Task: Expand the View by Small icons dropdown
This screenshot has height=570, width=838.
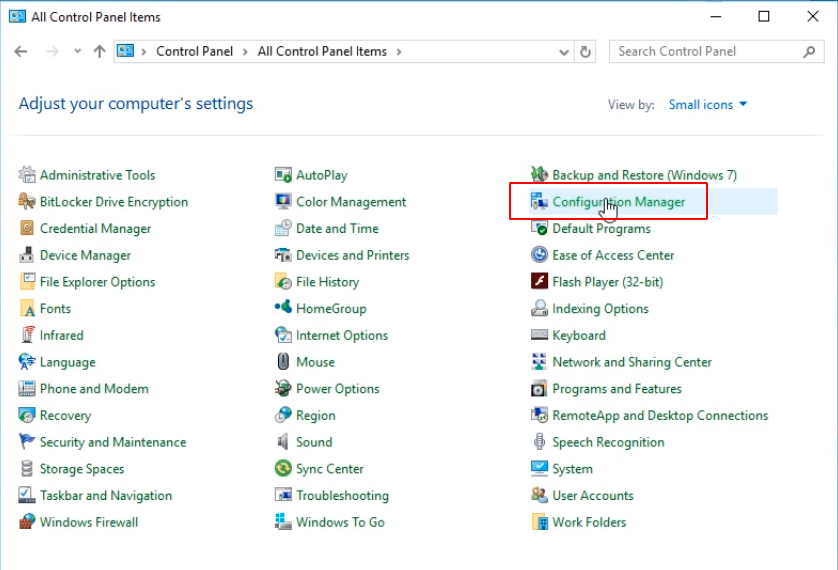Action: (x=708, y=105)
